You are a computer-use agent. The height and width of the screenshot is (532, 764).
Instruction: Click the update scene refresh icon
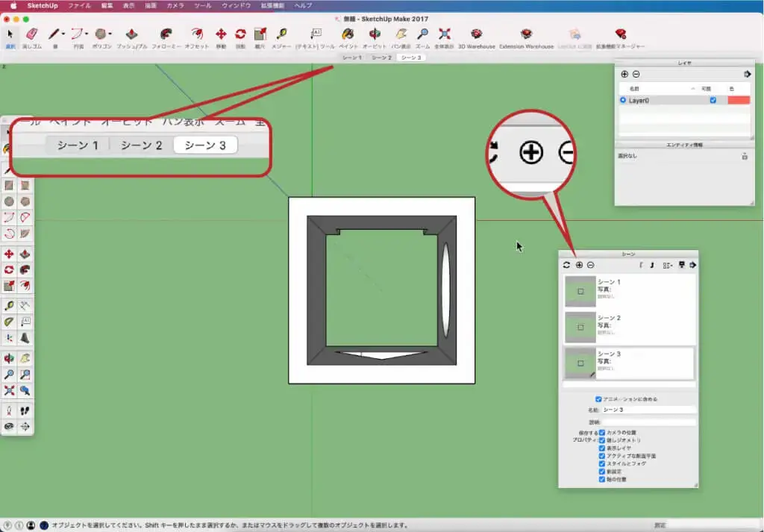567,265
